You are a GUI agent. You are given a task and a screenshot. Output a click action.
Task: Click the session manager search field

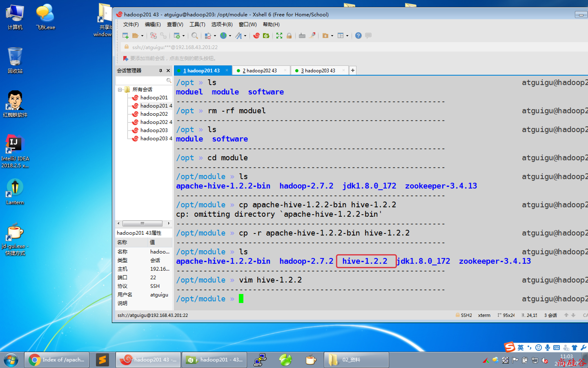tap(144, 80)
